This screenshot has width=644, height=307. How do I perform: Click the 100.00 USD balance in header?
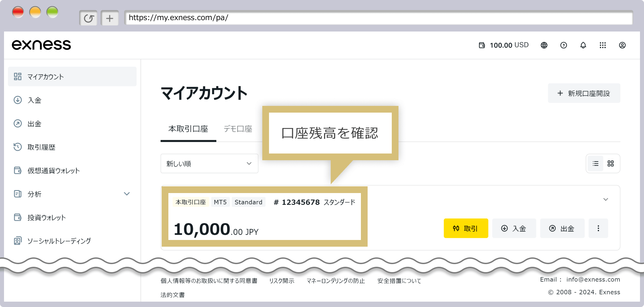click(x=509, y=45)
